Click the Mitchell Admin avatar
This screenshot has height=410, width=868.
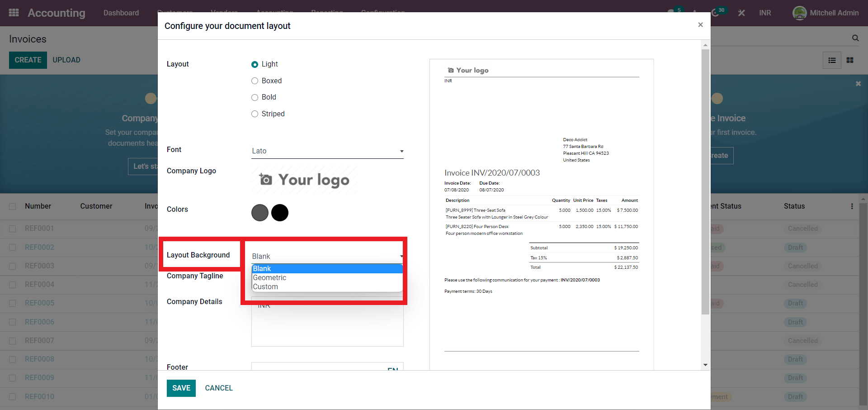click(799, 13)
